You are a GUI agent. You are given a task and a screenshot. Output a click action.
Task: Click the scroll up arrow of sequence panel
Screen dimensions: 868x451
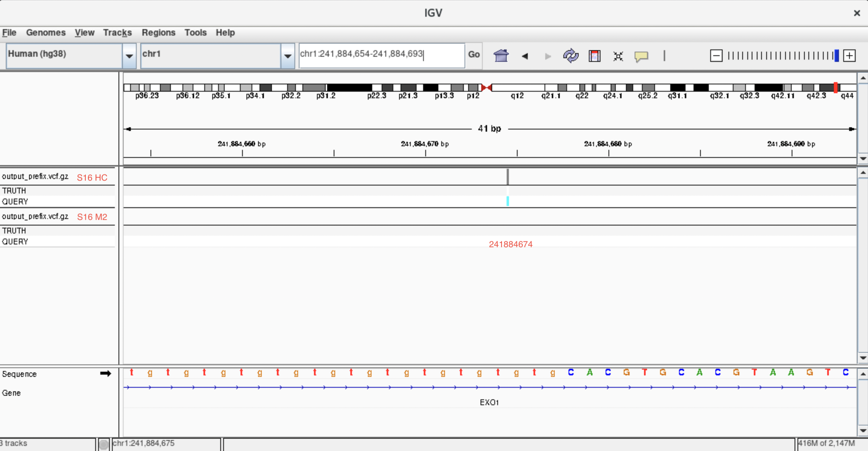[x=863, y=374]
